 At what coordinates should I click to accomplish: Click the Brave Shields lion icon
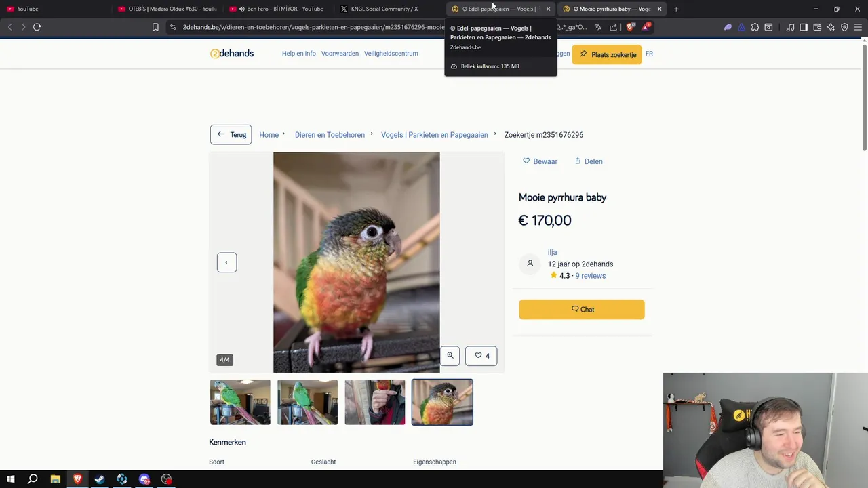(x=630, y=27)
